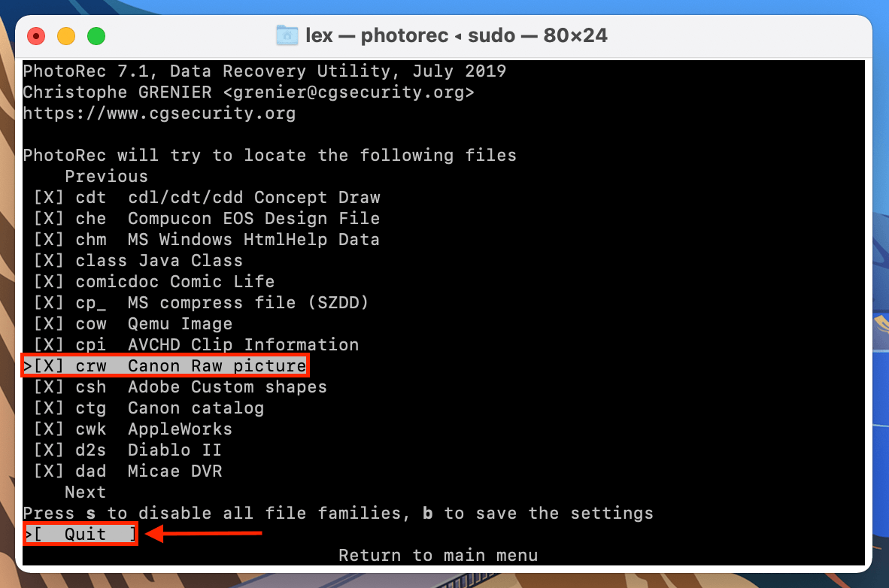Viewport: 889px width, 588px height.
Task: Toggle the class Java Class checkbox
Action: 49,260
